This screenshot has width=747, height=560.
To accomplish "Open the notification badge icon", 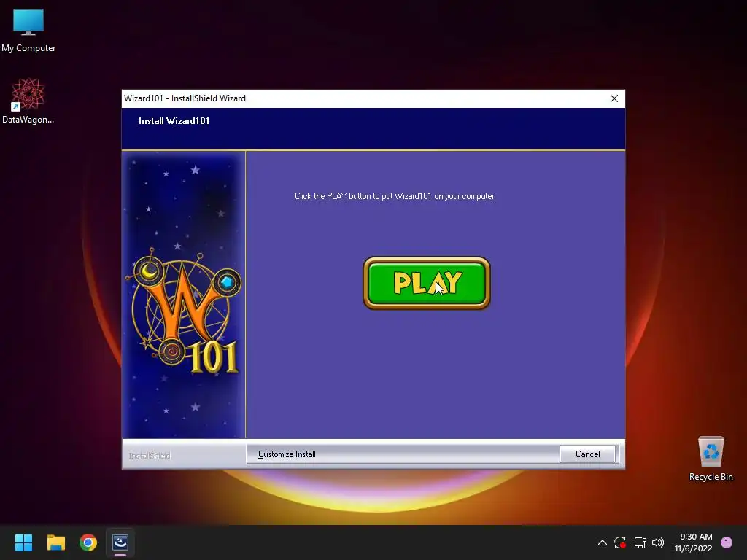I will [726, 542].
